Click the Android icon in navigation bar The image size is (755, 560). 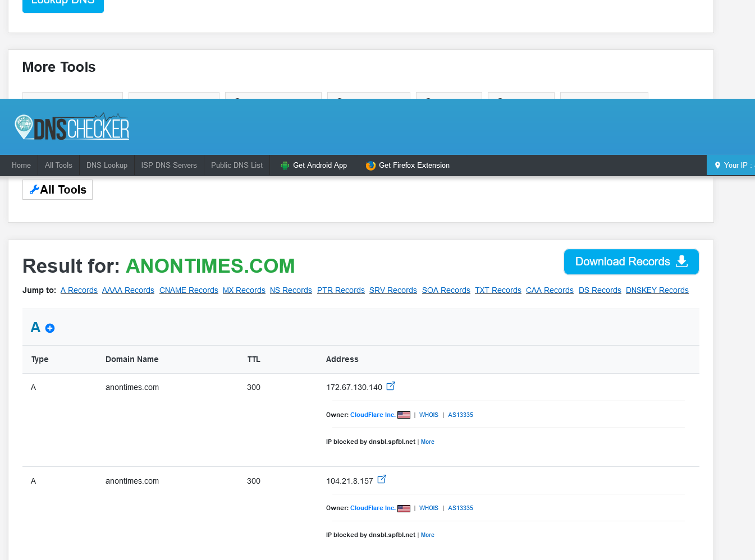[285, 166]
